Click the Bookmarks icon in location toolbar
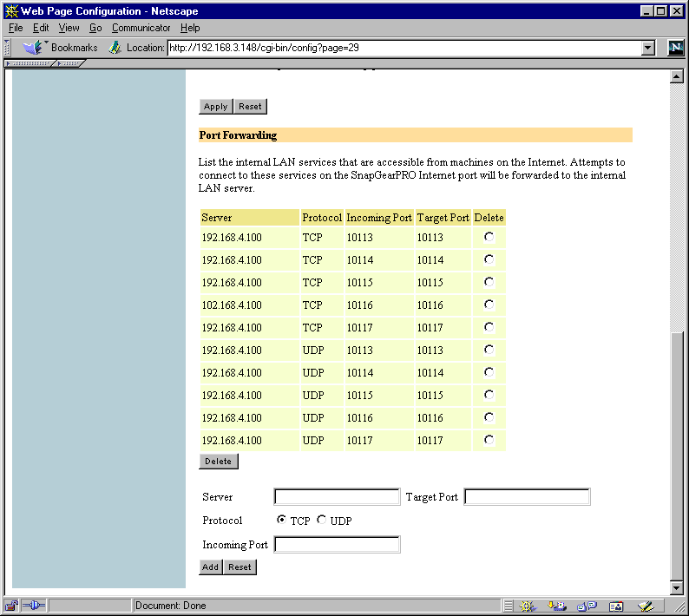This screenshot has height=616, width=689. click(x=34, y=48)
